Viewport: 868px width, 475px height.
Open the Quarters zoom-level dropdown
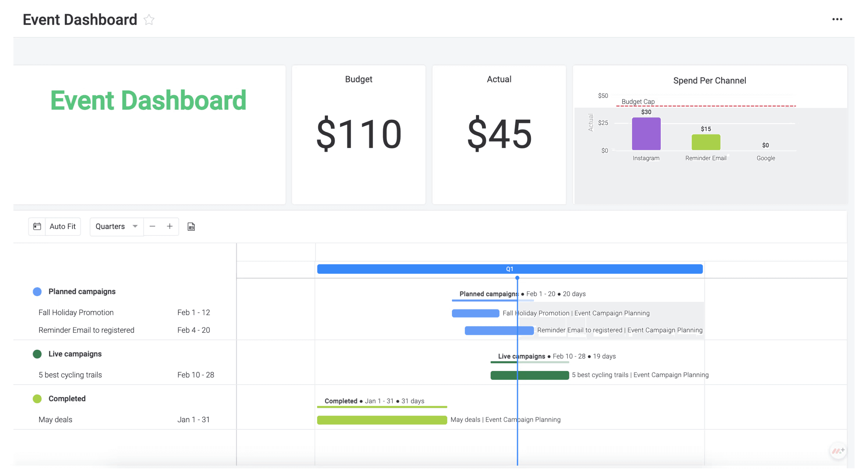point(116,226)
